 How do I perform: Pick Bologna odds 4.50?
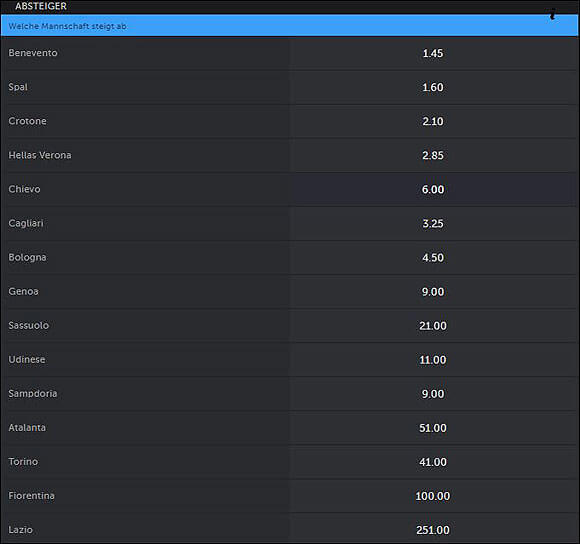[433, 257]
